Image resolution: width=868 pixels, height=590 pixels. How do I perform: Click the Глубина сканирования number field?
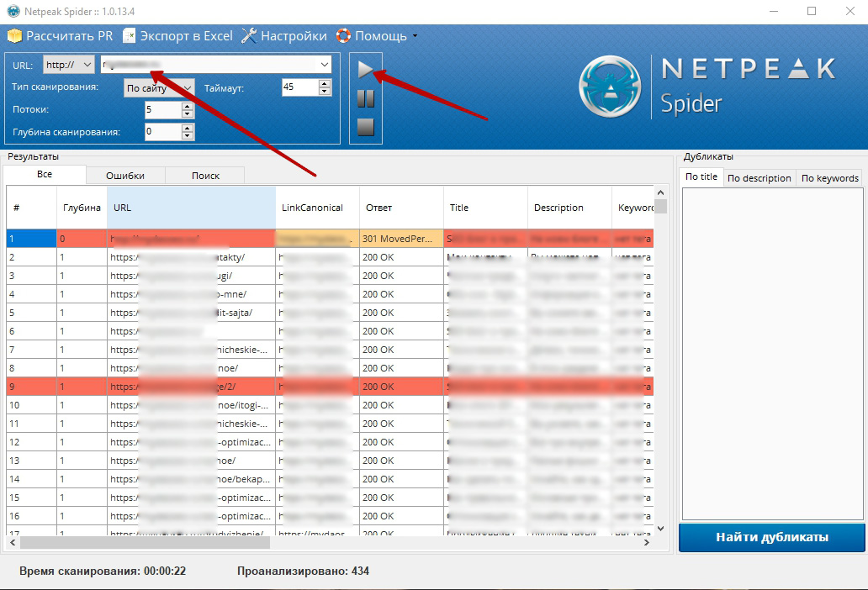tap(163, 132)
